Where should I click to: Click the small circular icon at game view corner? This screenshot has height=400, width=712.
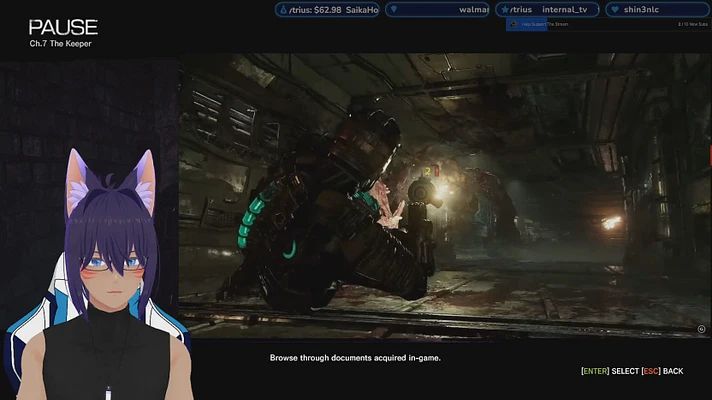(x=701, y=329)
